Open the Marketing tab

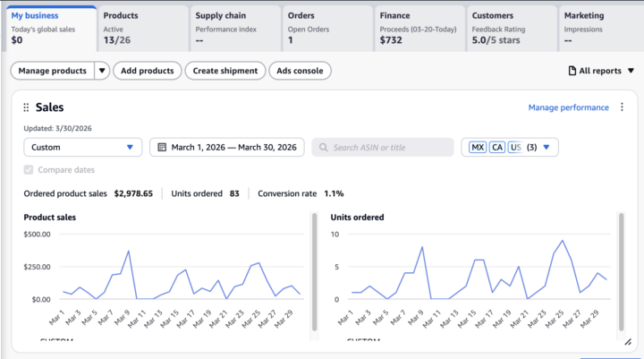coord(601,29)
